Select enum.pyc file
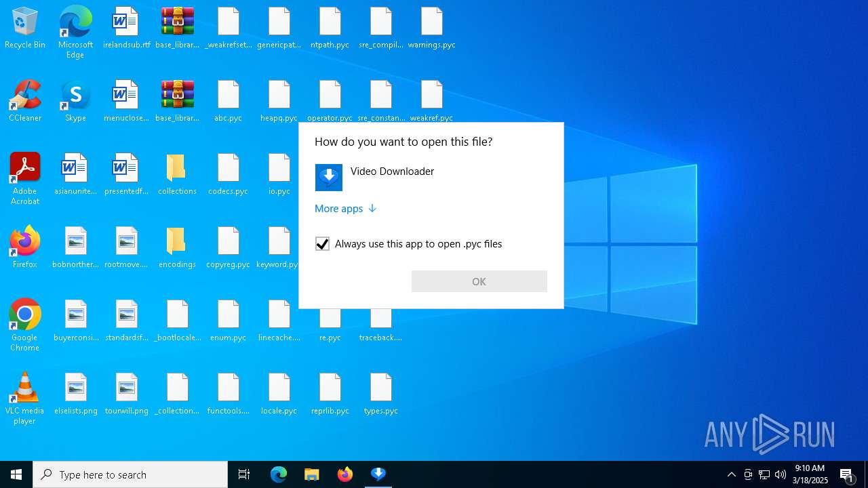 [x=229, y=321]
